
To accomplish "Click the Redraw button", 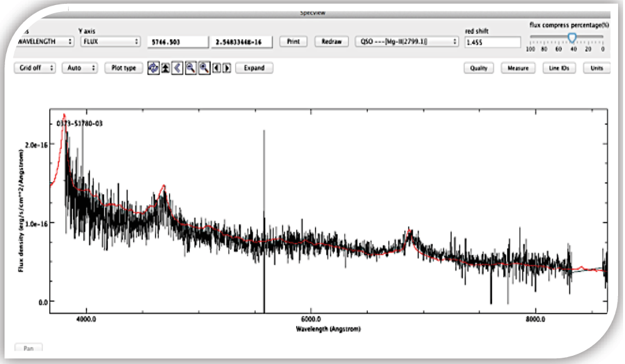I will click(x=331, y=42).
